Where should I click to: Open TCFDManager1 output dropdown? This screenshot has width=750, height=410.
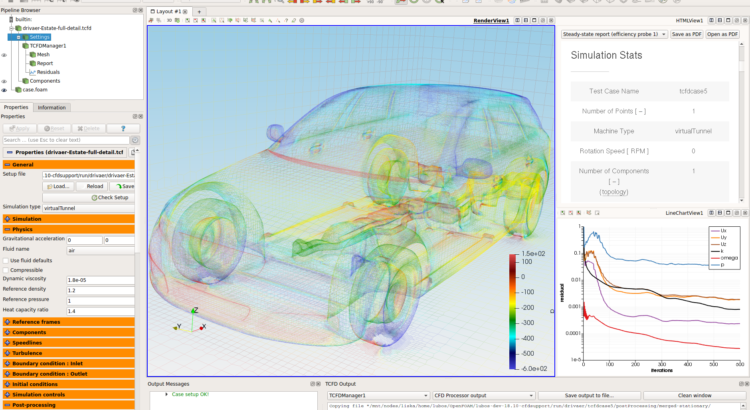[378, 396]
